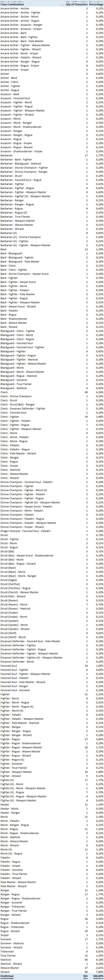
Task: Select the Percentage column header
Action: 96,4
